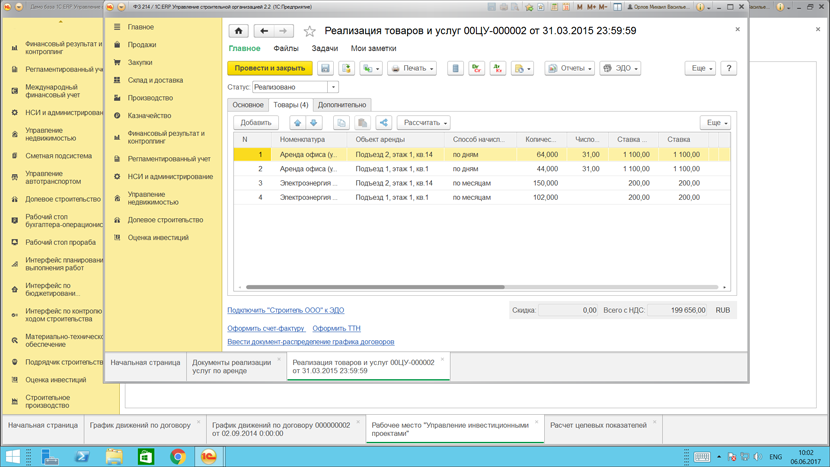The width and height of the screenshot is (830, 467).
Task: Click link Подключить "Строитель ООО" к ЭДО
Action: 286,310
